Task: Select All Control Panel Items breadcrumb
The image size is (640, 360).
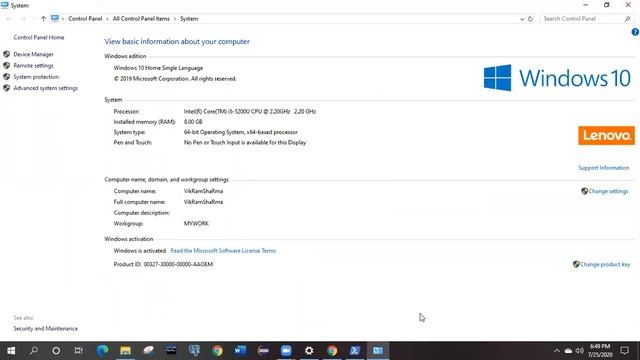Action: click(x=141, y=19)
